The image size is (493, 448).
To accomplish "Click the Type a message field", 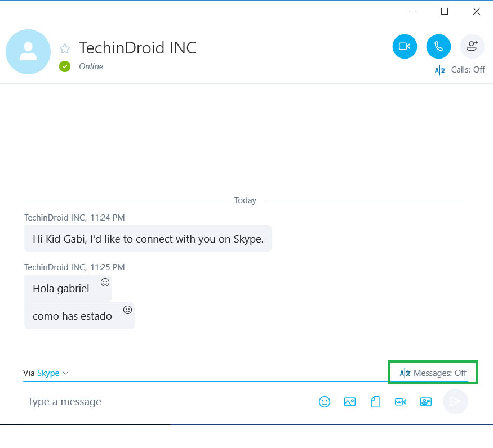I will pos(170,401).
